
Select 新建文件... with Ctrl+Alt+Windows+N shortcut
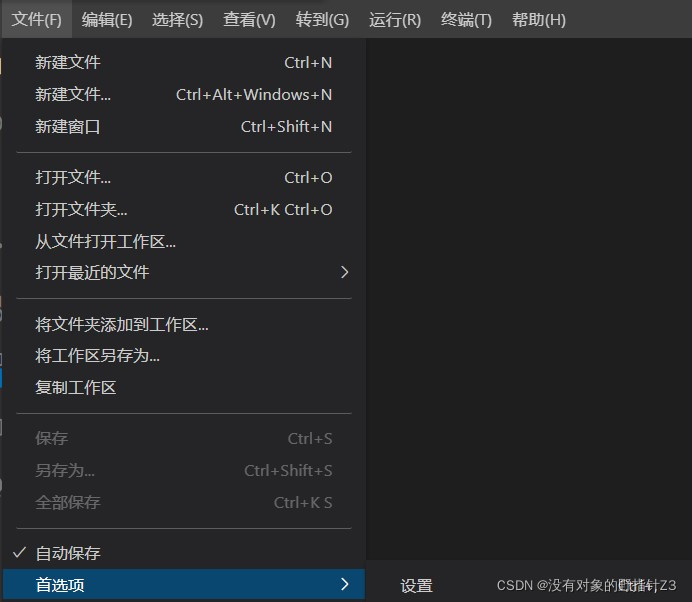point(184,94)
